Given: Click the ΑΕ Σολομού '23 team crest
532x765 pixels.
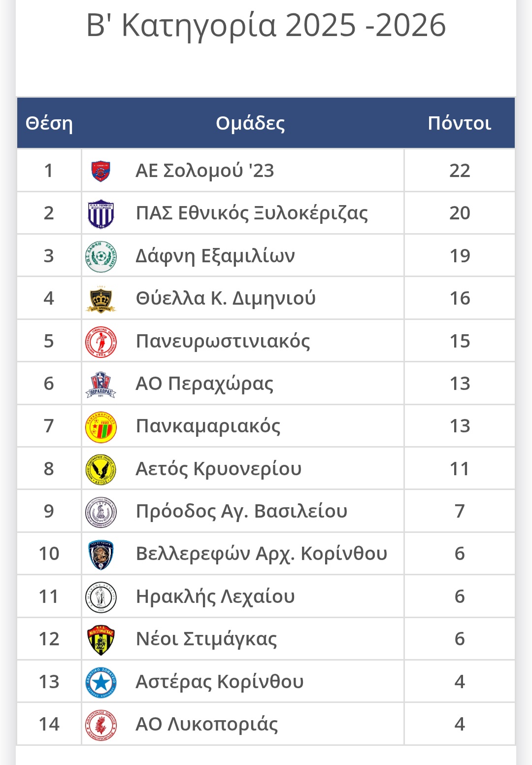Looking at the screenshot, I should pyautogui.click(x=100, y=171).
